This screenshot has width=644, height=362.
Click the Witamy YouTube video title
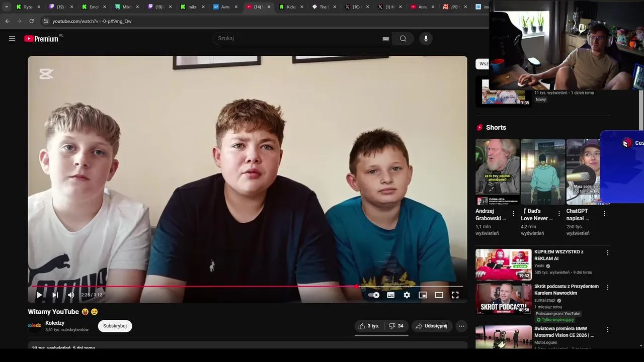coord(63,312)
